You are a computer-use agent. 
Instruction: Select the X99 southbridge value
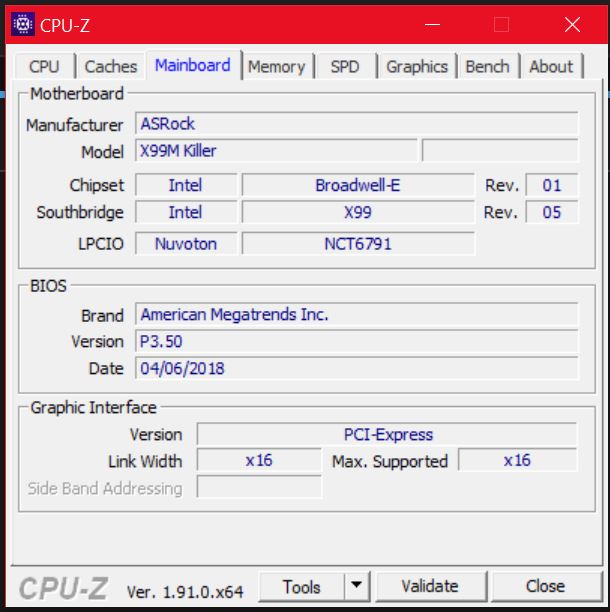[x=358, y=212]
